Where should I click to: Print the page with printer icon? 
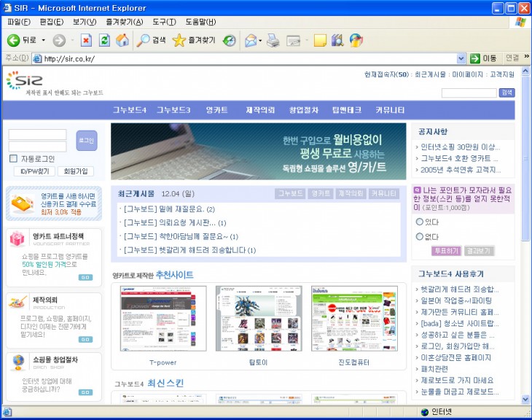(273, 40)
